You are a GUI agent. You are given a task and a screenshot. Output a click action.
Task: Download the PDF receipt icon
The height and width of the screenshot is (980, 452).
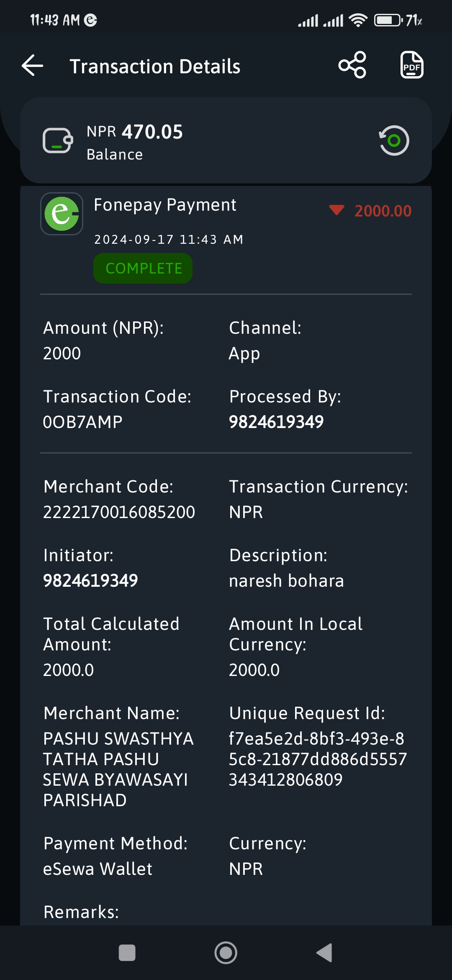coord(412,65)
